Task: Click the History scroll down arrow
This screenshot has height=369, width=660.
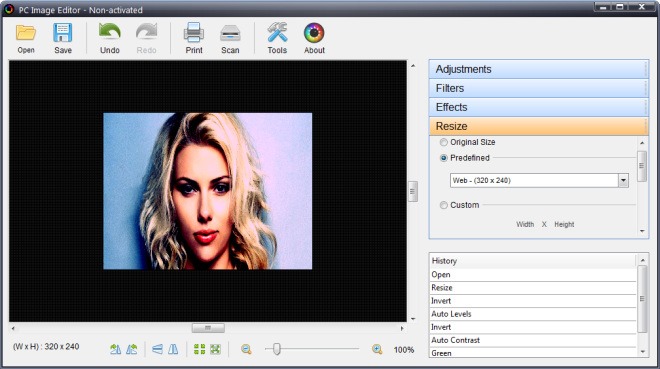Action: click(642, 352)
